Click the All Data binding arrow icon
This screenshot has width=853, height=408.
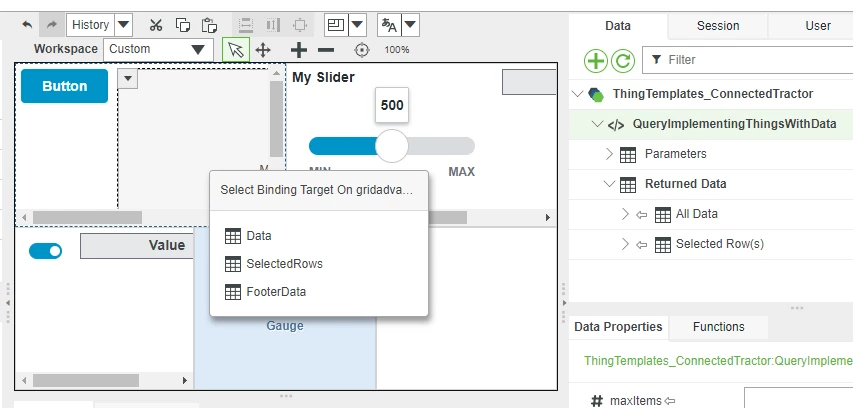[x=642, y=214]
